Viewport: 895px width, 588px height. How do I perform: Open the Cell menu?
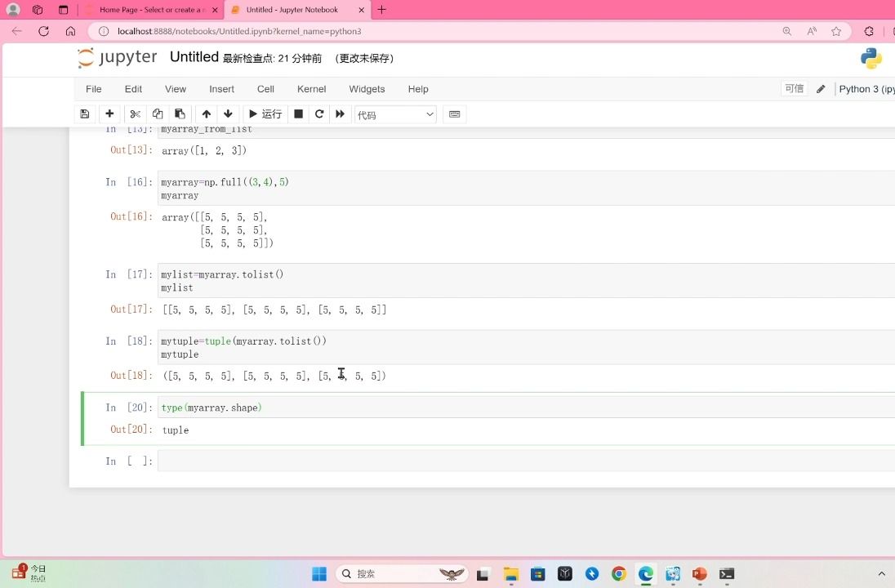(265, 89)
